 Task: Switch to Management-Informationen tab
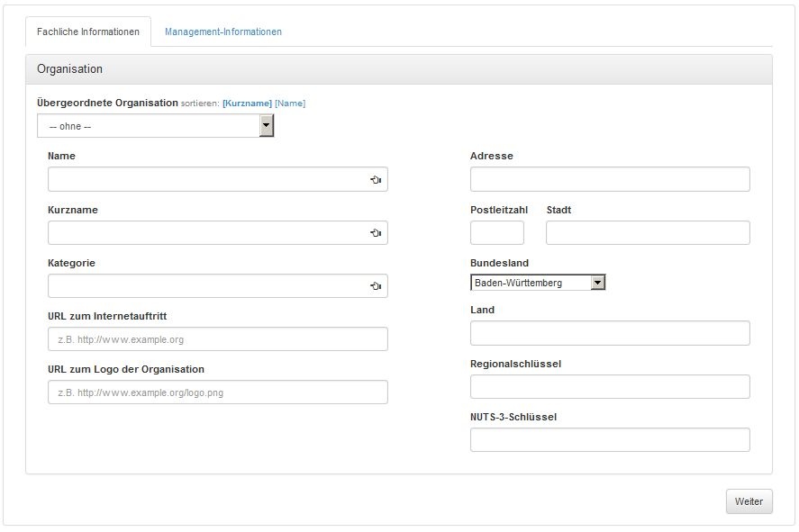[222, 32]
